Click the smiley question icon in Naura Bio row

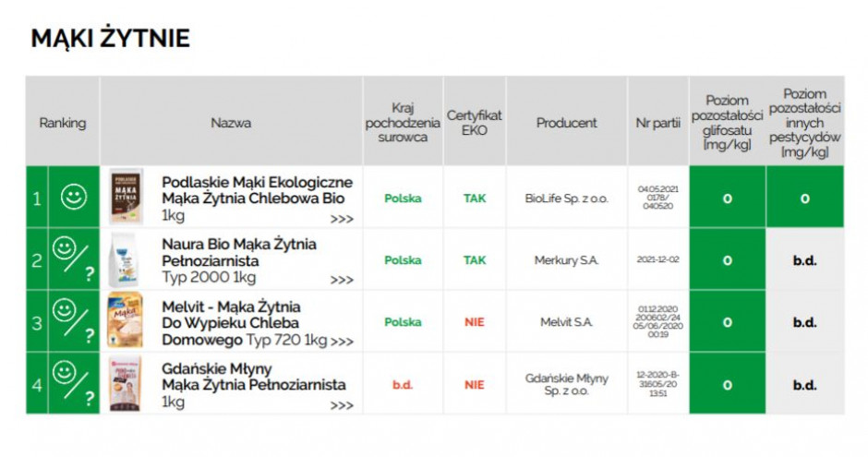[74, 259]
